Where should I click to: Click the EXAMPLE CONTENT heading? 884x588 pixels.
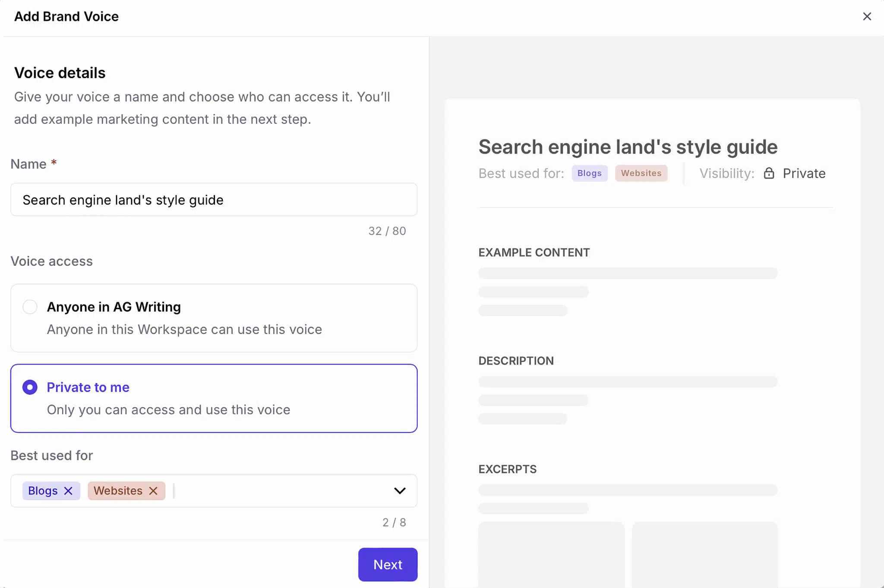pos(534,253)
